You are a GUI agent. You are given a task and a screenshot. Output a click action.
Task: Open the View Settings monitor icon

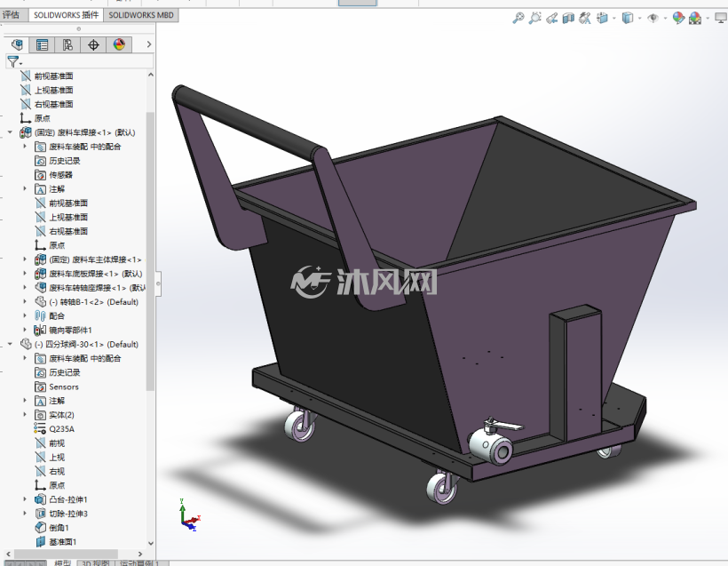721,18
